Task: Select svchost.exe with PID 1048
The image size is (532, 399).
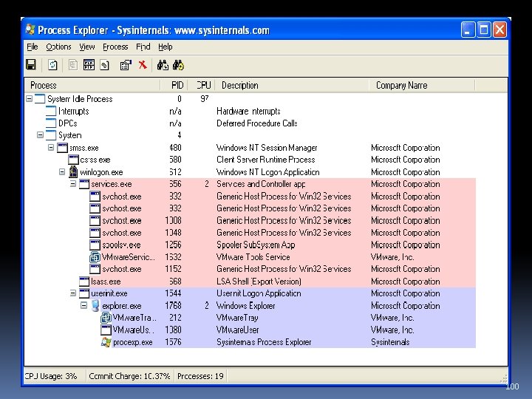Action: [122, 233]
